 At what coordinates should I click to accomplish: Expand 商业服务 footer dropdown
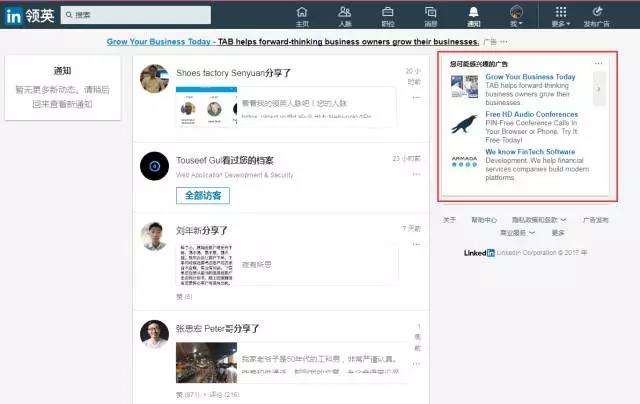(517, 233)
